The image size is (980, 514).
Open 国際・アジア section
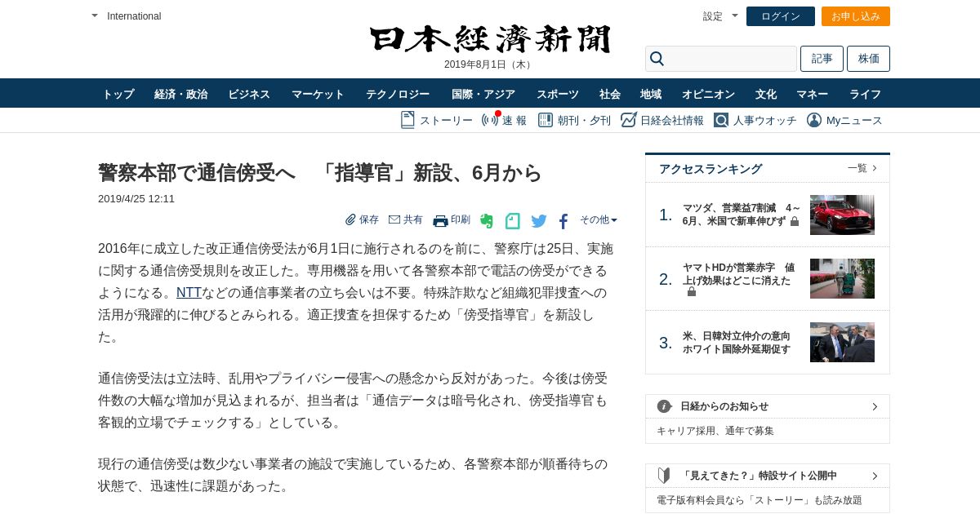pos(483,94)
